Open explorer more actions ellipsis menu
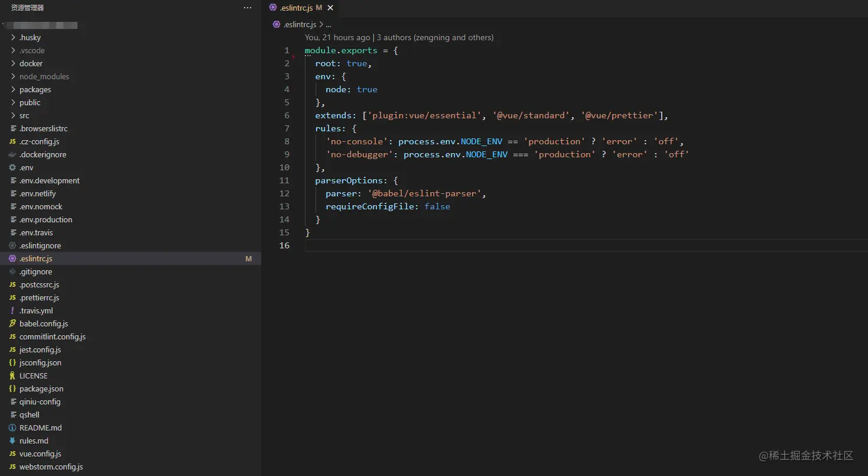The width and height of the screenshot is (868, 476). (x=248, y=8)
